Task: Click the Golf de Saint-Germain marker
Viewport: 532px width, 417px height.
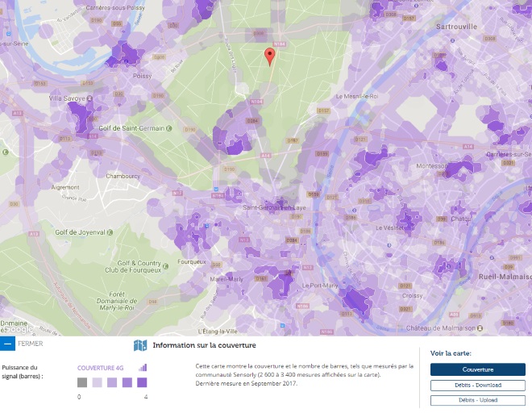Action: click(x=169, y=128)
